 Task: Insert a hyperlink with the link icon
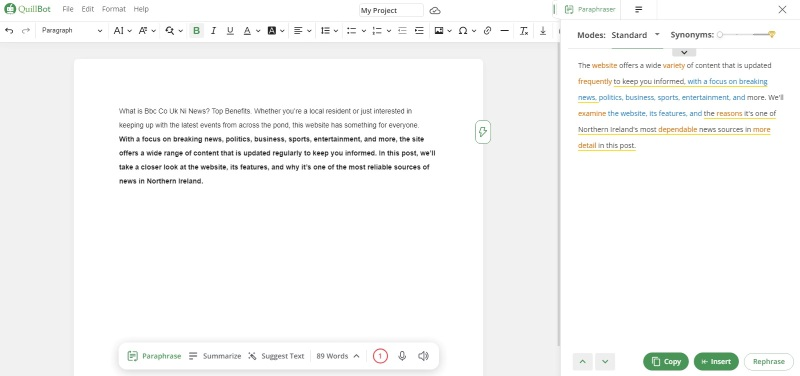(x=487, y=31)
